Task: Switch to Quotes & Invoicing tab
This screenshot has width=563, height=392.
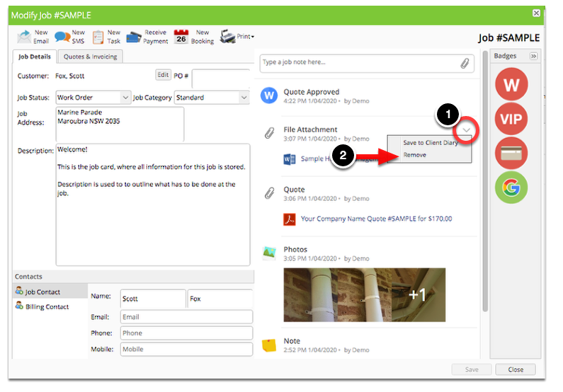Action: click(x=90, y=57)
